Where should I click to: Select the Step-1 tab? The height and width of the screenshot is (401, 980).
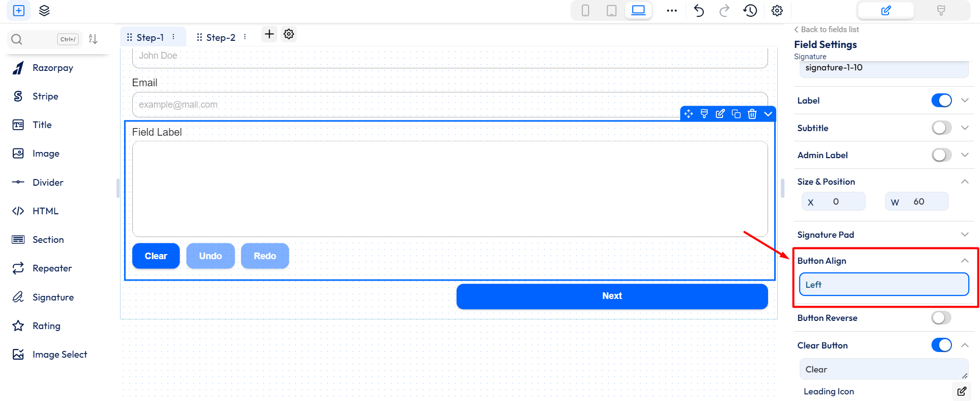click(150, 37)
